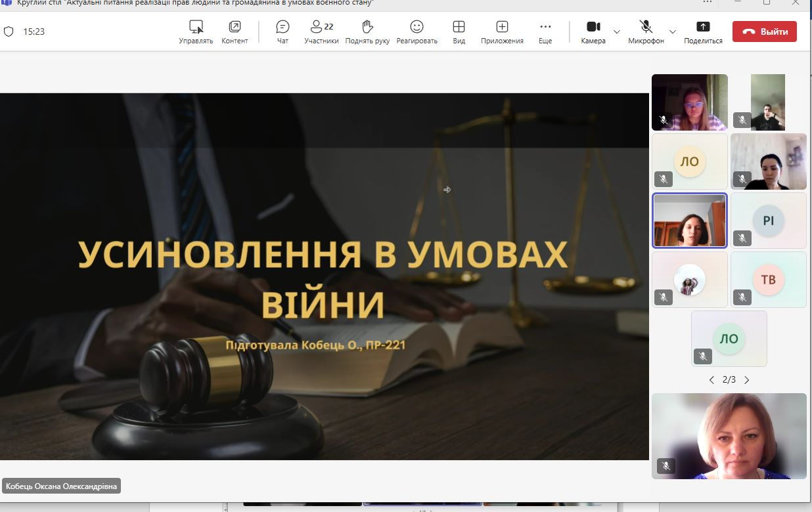812x512 pixels.
Task: Toggle the Камера on or off
Action: 593,32
